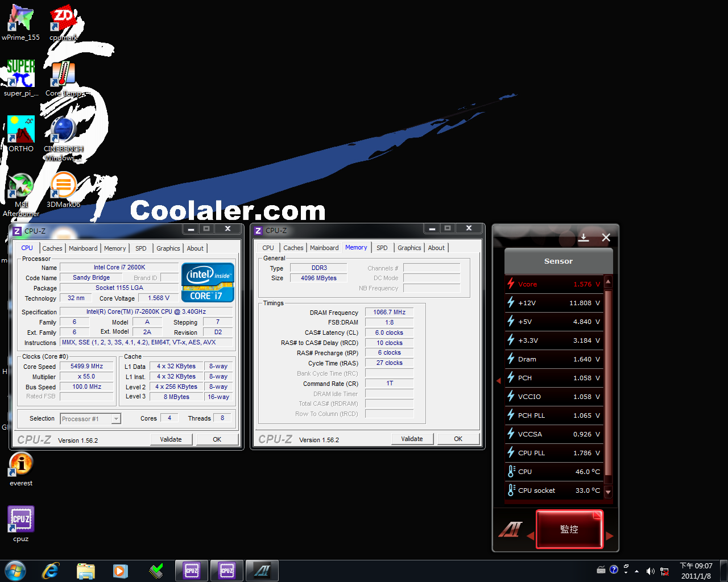This screenshot has width=728, height=582.
Task: Open the ORTHOS desktop icon
Action: point(20,134)
